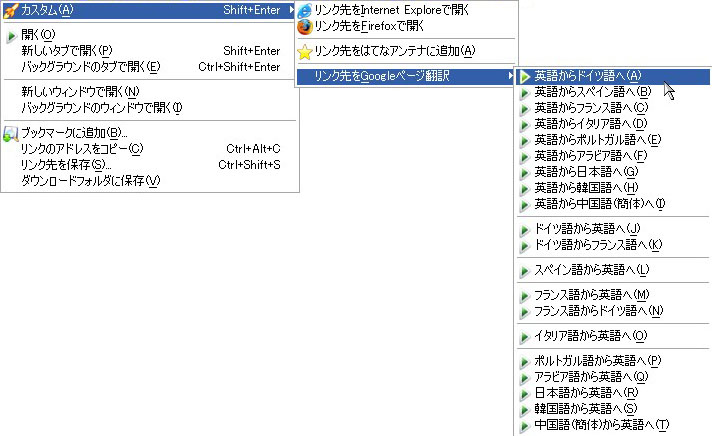
Task: Choose バックグラウンドのウィンドウで開く(I)
Action: click(149, 108)
